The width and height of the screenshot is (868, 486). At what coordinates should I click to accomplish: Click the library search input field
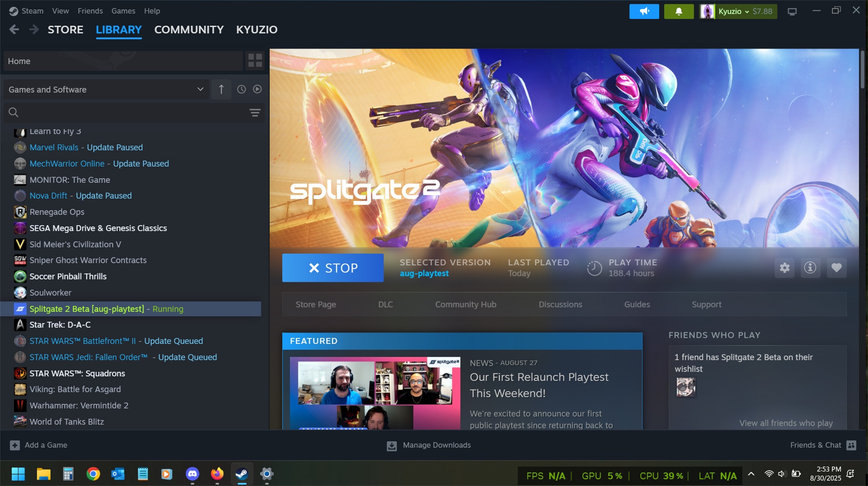pyautogui.click(x=131, y=113)
